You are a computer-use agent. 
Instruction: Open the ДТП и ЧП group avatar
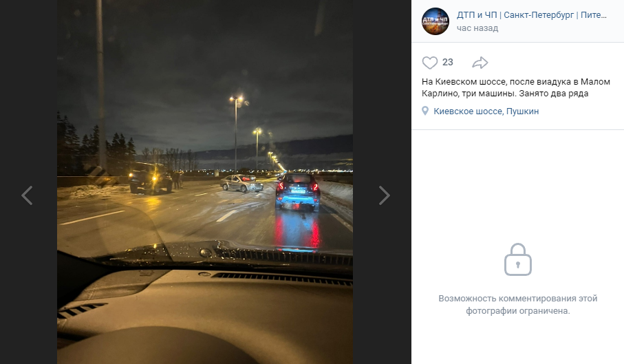435,21
